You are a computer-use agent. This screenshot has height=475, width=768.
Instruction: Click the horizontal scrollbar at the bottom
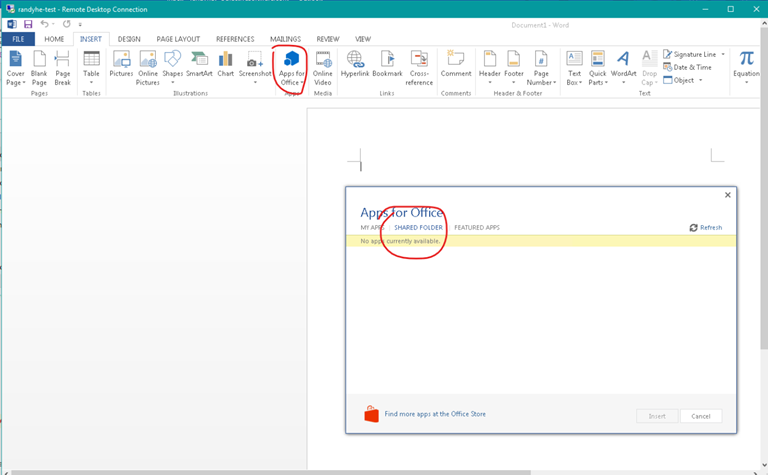[271, 473]
